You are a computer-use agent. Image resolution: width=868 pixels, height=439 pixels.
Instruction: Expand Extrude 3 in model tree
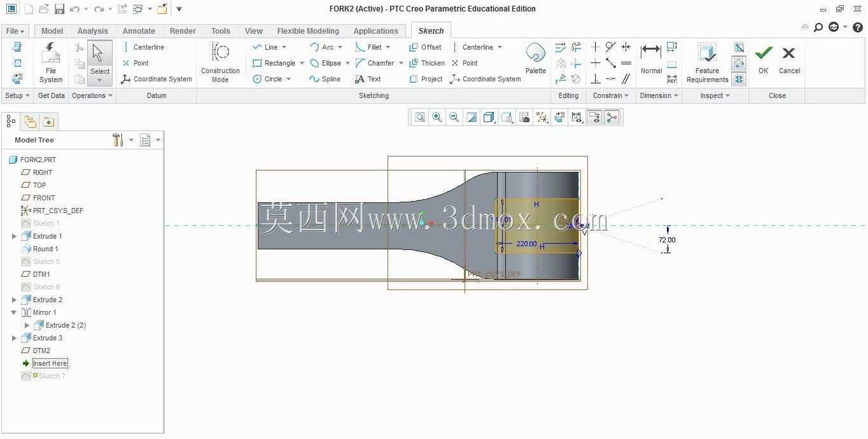(14, 338)
